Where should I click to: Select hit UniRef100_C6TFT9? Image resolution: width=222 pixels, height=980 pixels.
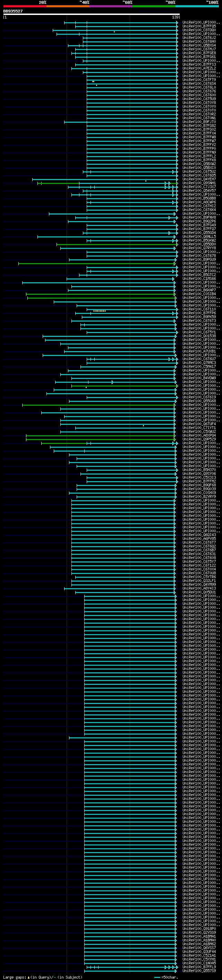pyautogui.click(x=199, y=80)
